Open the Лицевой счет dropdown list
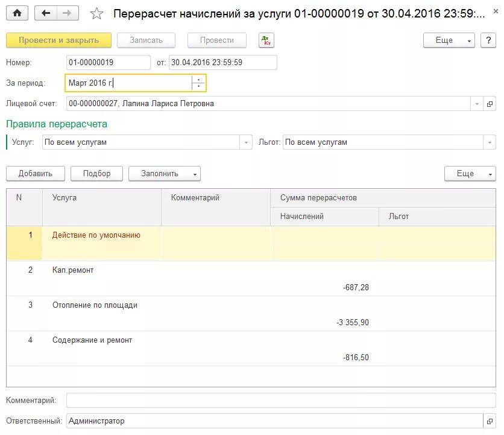Screen dimensions: 504x435 477,104
